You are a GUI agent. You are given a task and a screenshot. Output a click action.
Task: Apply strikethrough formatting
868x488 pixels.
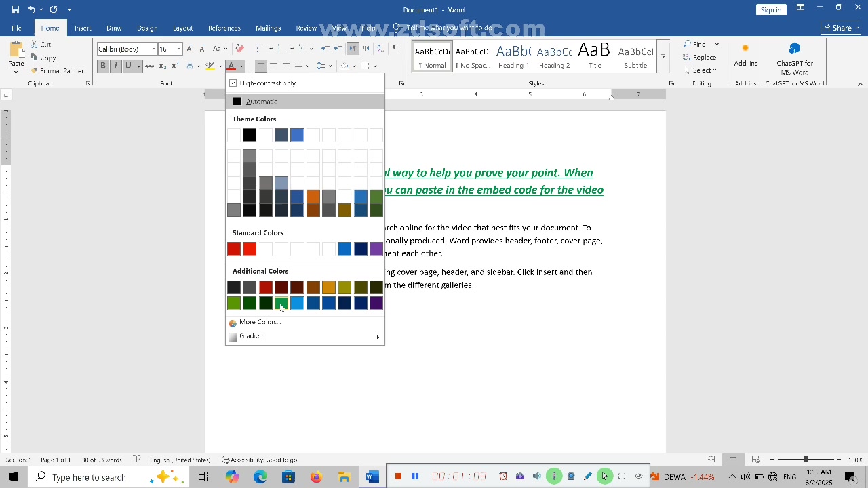[149, 66]
